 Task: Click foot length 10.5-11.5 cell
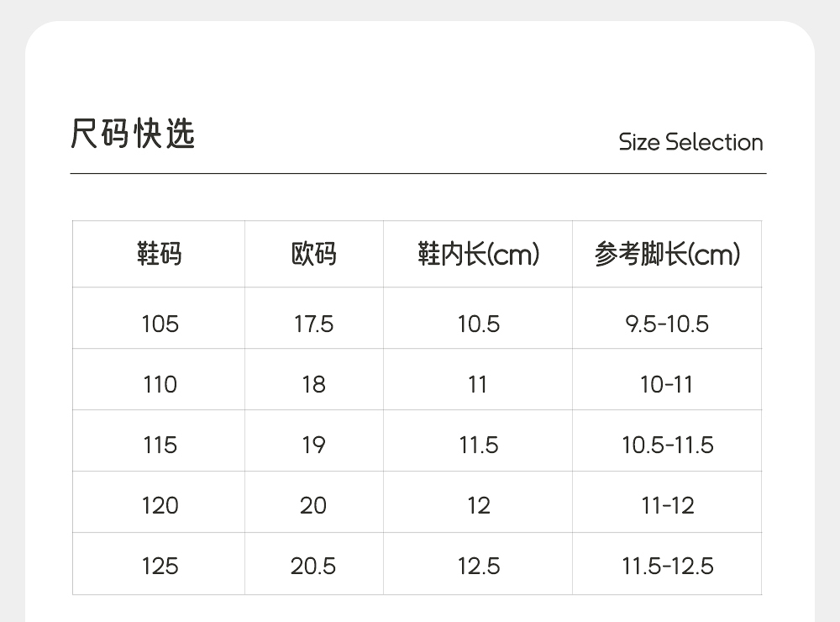point(667,445)
